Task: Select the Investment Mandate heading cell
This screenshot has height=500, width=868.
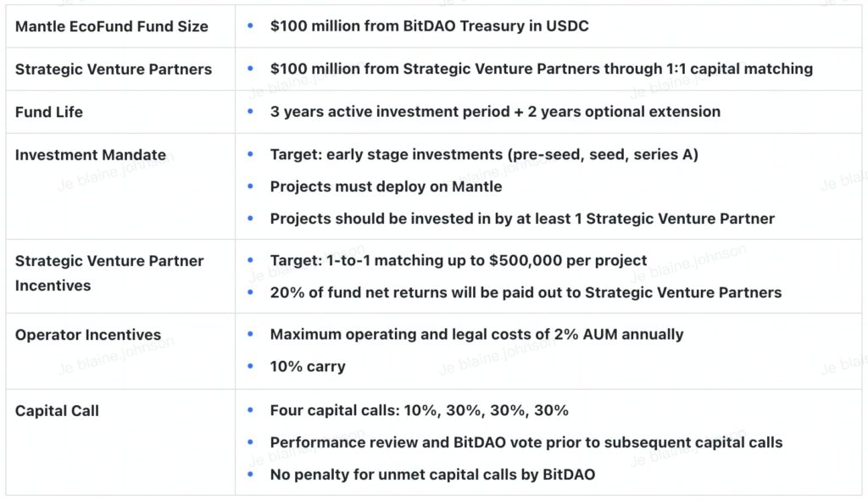Action: 91,155
